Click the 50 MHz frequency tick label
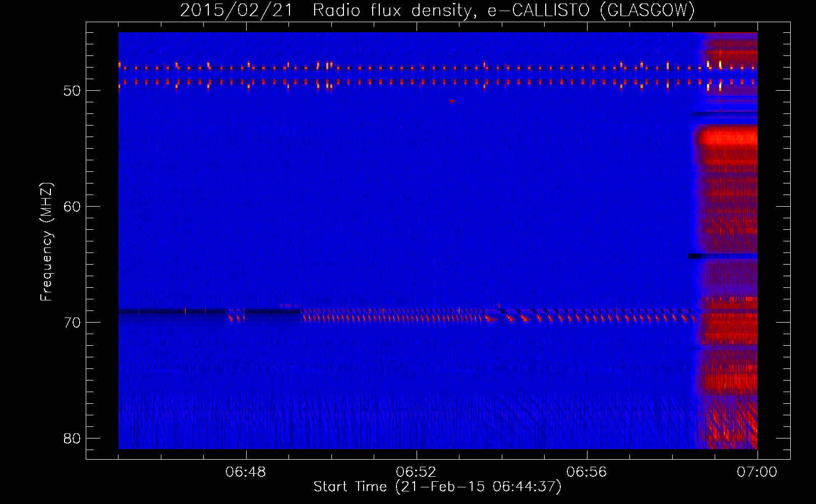Viewport: 816px width, 504px height. (x=72, y=91)
